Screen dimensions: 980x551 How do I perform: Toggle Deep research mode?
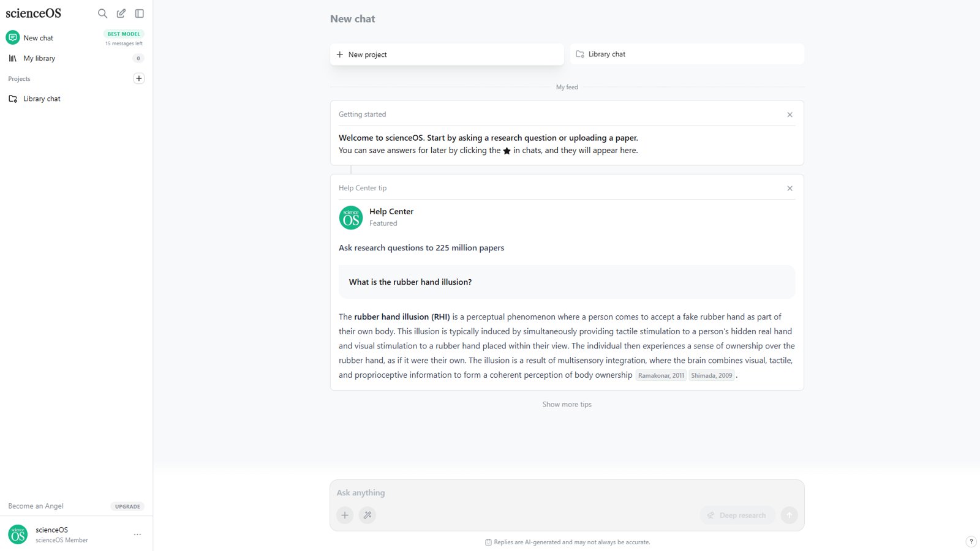click(x=737, y=515)
